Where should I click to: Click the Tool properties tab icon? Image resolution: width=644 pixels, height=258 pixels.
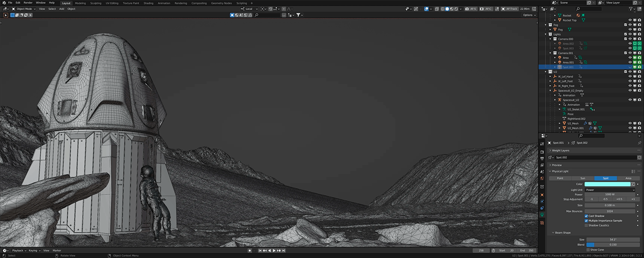point(542,143)
